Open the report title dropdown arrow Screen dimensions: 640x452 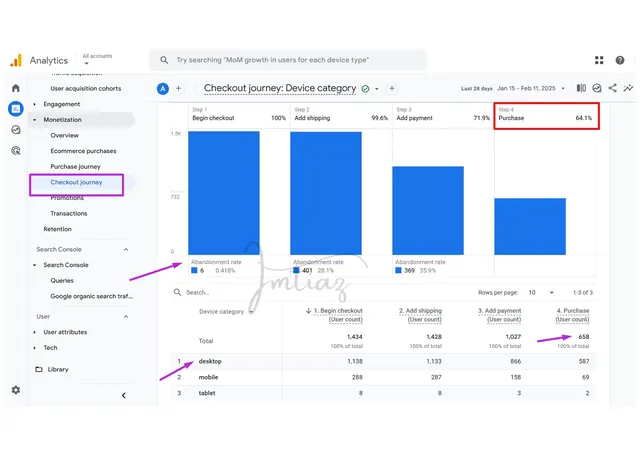point(377,89)
